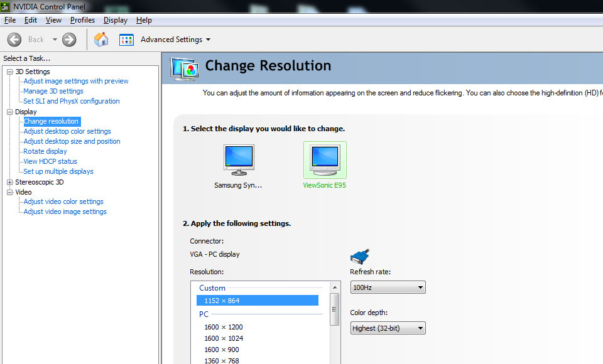Select the ViewSonic E95 display icon
The height and width of the screenshot is (364, 603).
325,160
